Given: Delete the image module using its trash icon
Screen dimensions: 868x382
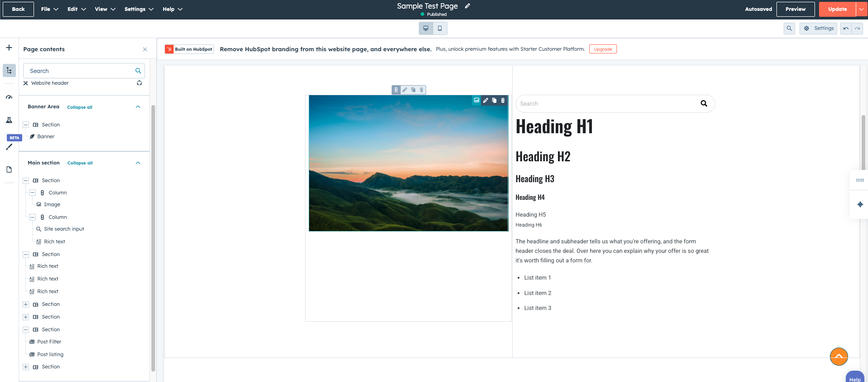Looking at the screenshot, I should click(503, 101).
